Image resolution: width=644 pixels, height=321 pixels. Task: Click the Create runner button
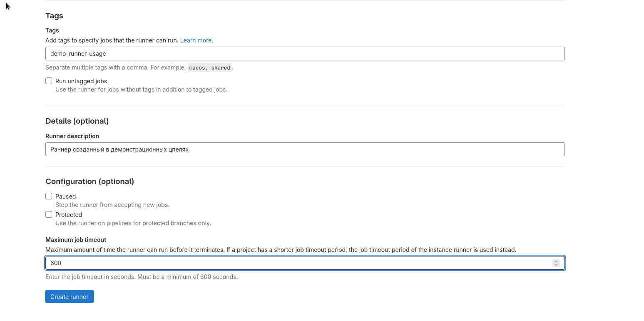pos(70,296)
